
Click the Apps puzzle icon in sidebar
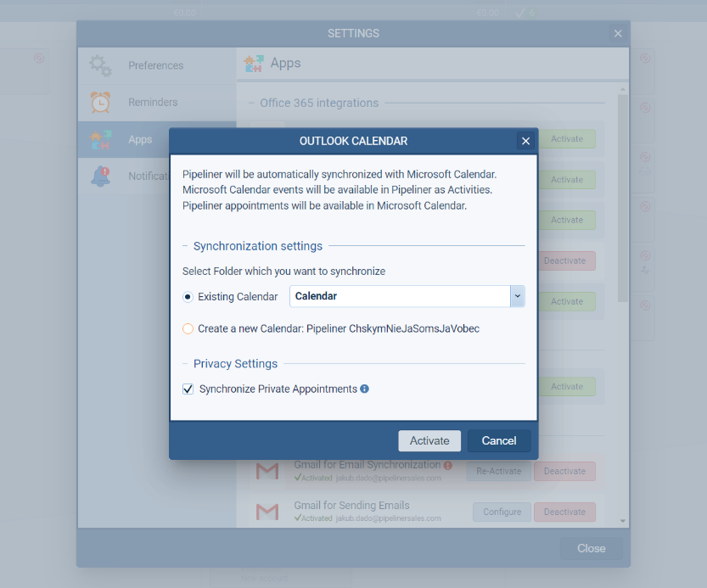[x=100, y=140]
